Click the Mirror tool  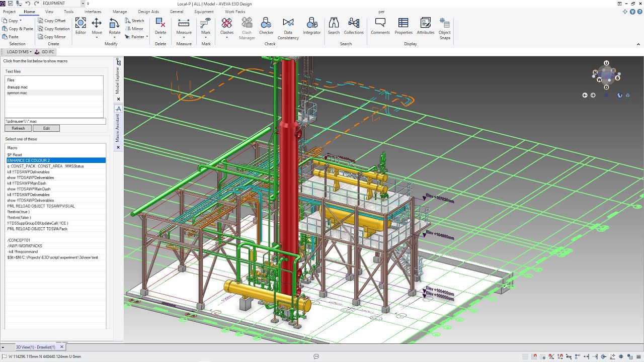[134, 29]
